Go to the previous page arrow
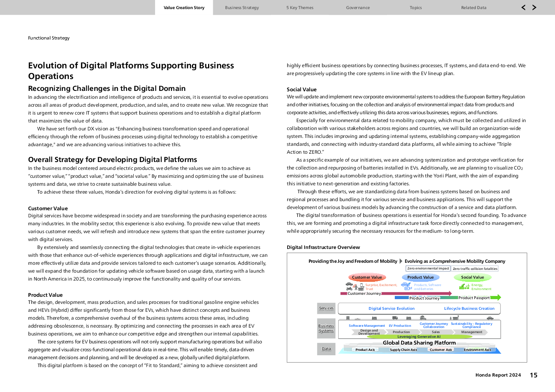The width and height of the screenshot is (555, 392). click(523, 8)
